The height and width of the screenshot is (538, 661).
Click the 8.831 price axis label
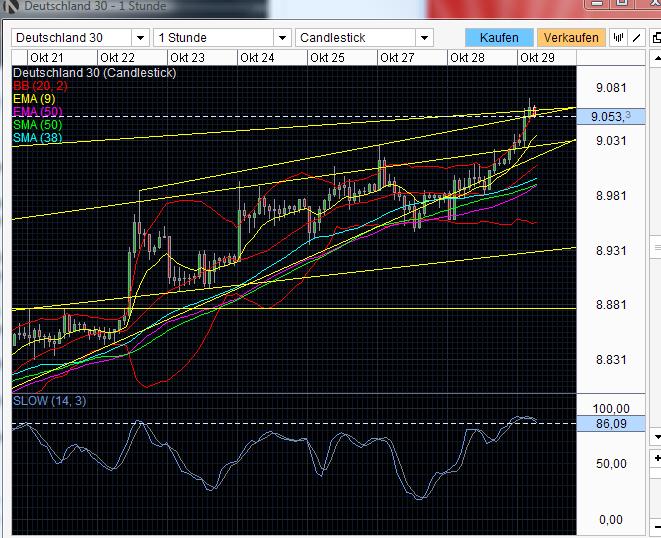[611, 359]
